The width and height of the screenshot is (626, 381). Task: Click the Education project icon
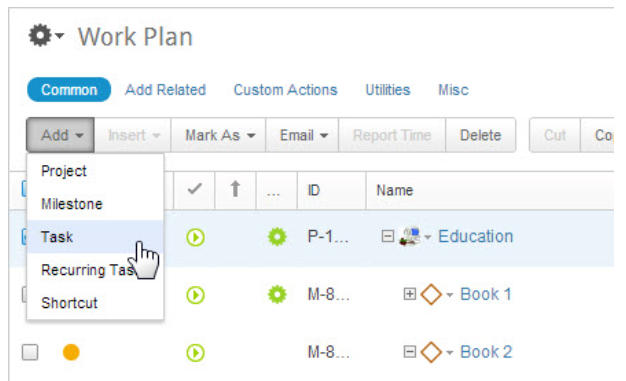click(x=410, y=236)
